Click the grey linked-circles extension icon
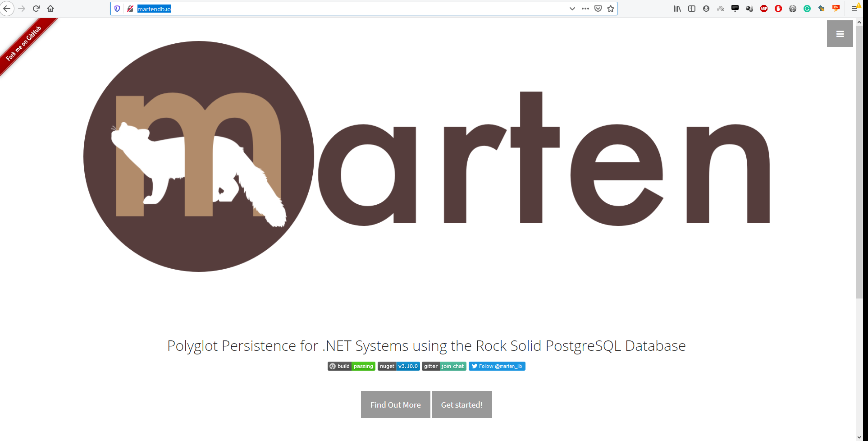 coord(721,9)
